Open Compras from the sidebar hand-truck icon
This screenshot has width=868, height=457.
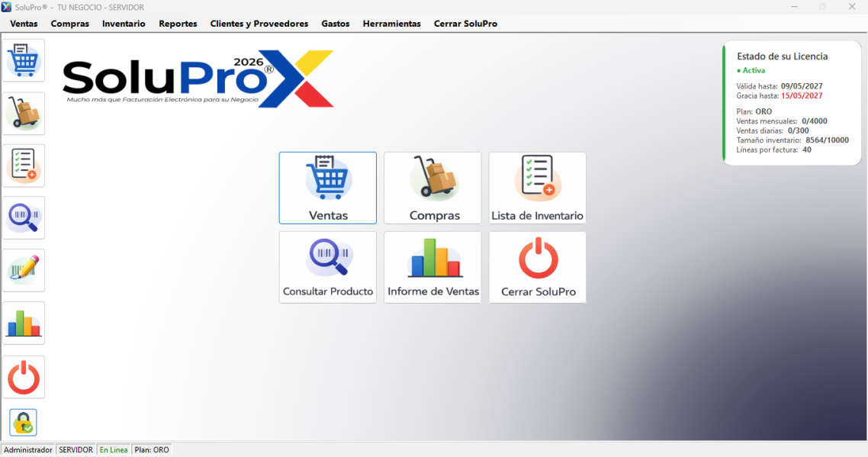[x=23, y=113]
